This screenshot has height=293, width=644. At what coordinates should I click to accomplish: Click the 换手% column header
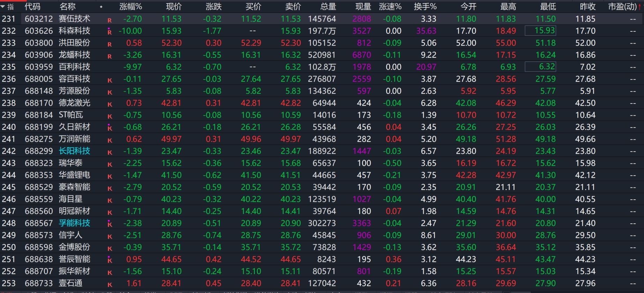(x=425, y=7)
